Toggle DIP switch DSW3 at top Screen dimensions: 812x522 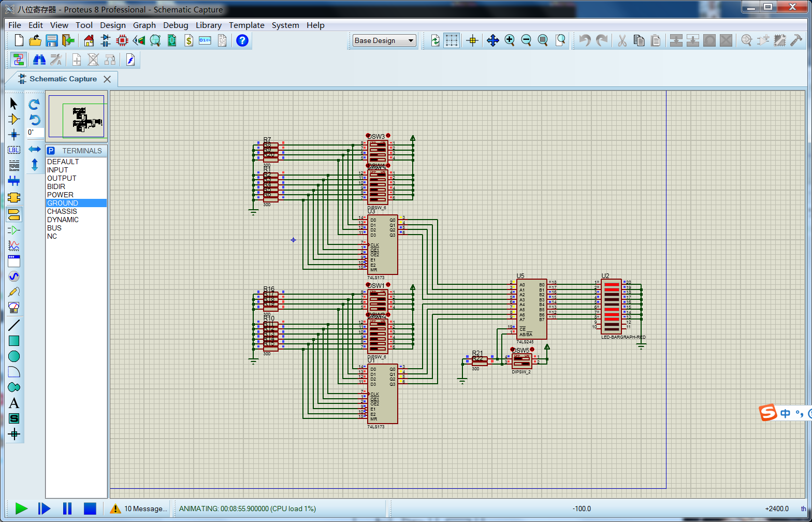[378, 151]
